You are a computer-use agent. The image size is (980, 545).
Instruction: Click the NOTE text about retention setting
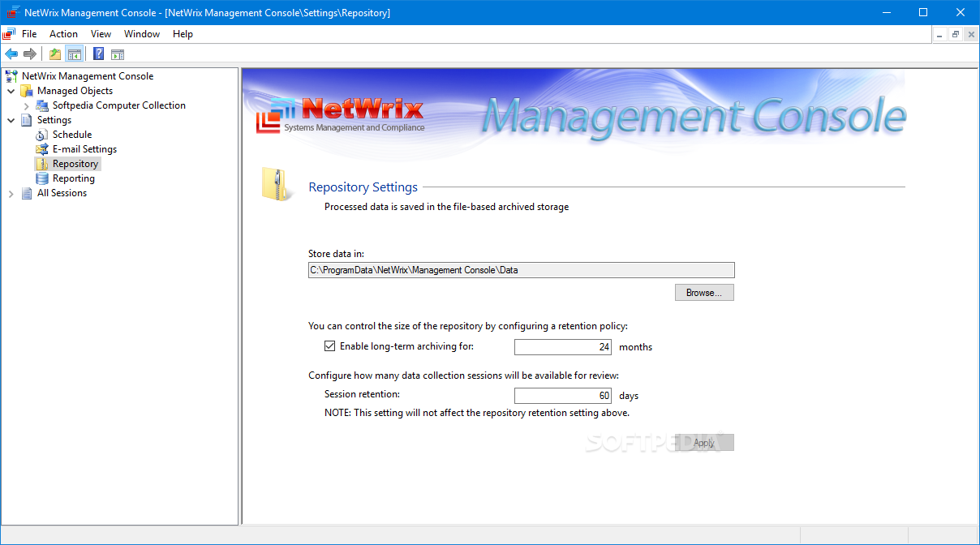point(477,413)
